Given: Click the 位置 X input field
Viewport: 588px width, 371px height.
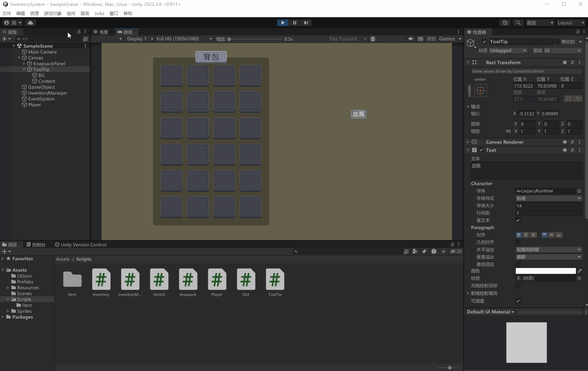Looking at the screenshot, I should click(523, 85).
